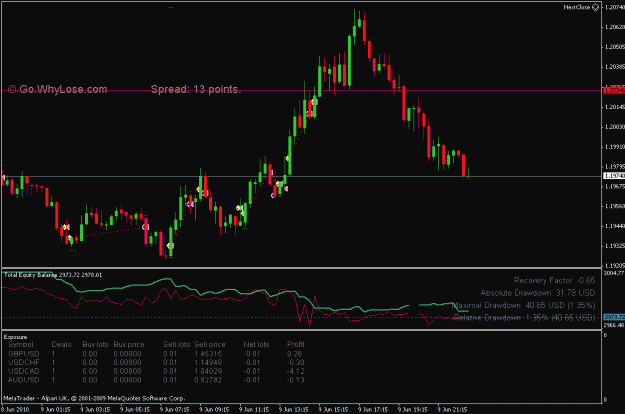The image size is (625, 414).
Task: Click the Maximal Drawdown 40.65 USD text
Action: pyautogui.click(x=523, y=305)
